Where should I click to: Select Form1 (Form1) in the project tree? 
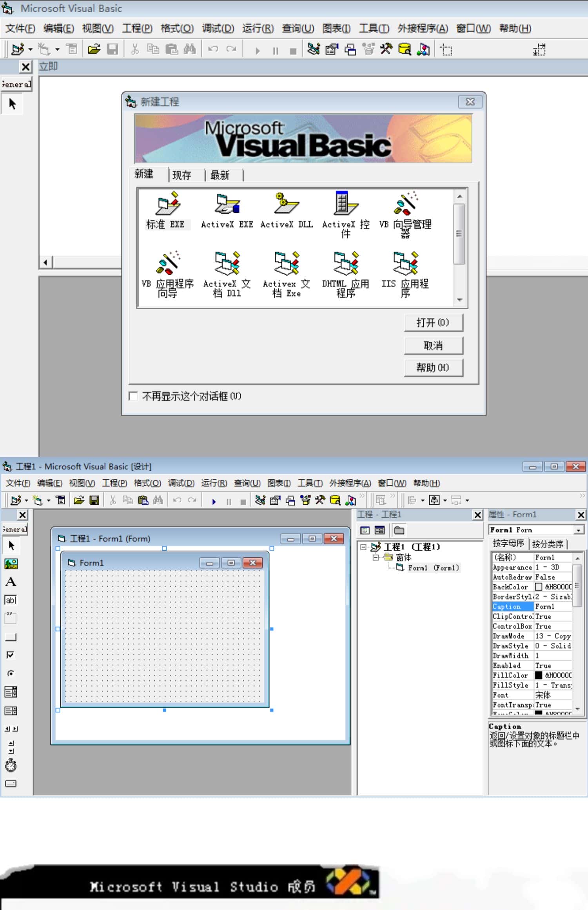click(434, 568)
